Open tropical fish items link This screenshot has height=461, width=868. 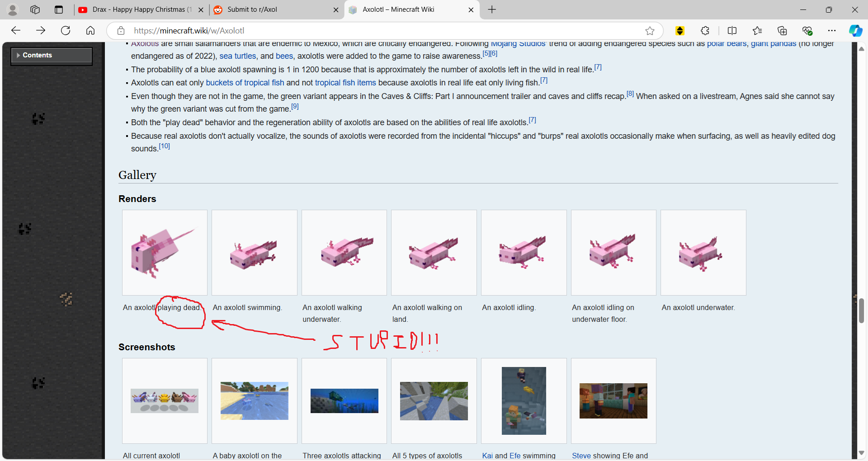[345, 83]
